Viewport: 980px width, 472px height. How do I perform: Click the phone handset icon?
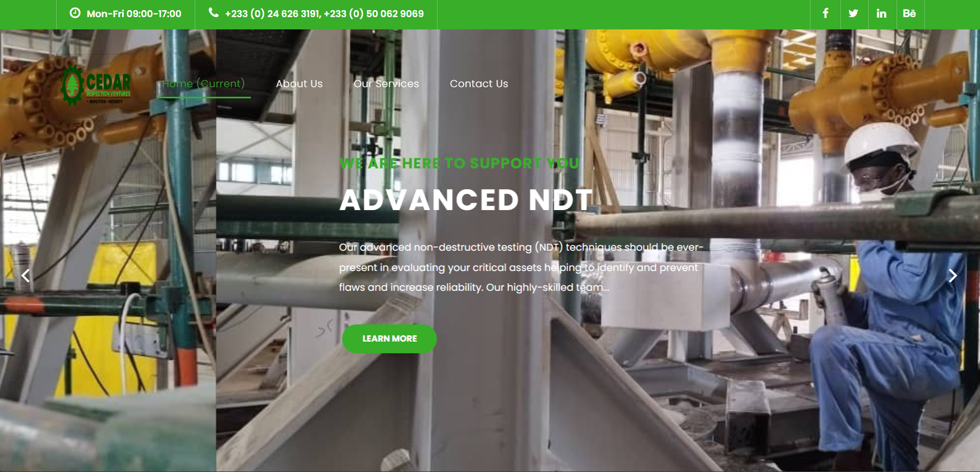[x=213, y=13]
